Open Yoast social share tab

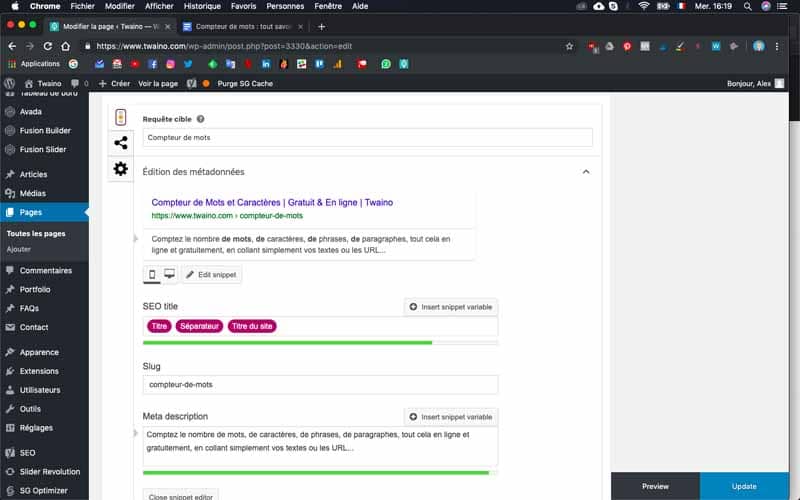click(x=121, y=143)
